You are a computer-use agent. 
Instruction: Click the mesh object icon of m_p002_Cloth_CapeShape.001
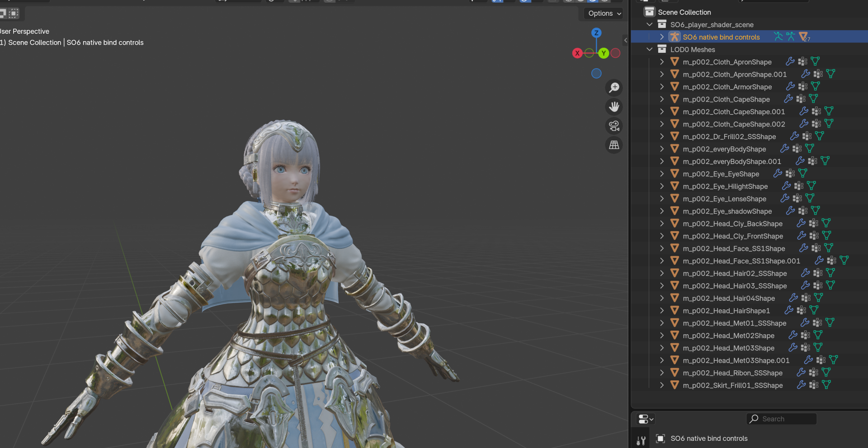(x=675, y=111)
